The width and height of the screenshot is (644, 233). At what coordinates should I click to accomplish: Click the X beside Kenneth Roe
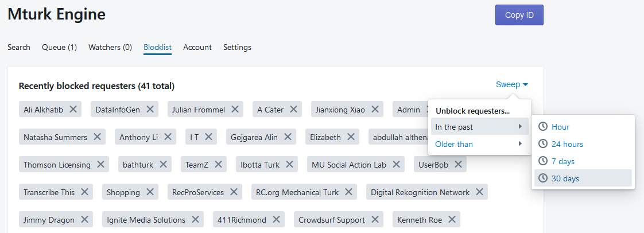(452, 220)
